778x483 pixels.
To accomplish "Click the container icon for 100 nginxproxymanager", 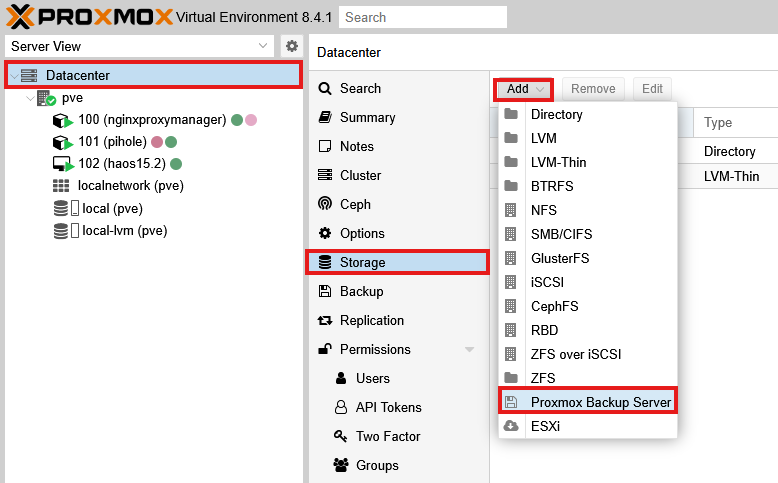I will [63, 120].
